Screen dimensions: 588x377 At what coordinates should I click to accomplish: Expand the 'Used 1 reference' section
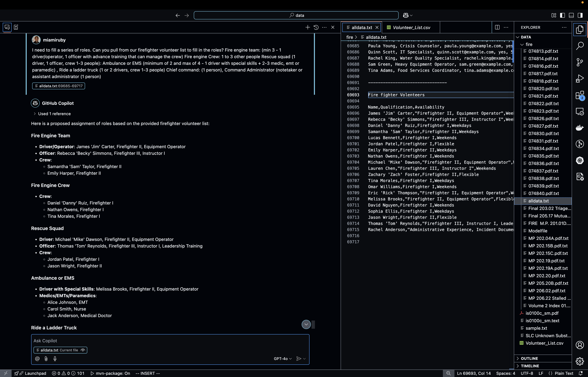tap(54, 114)
